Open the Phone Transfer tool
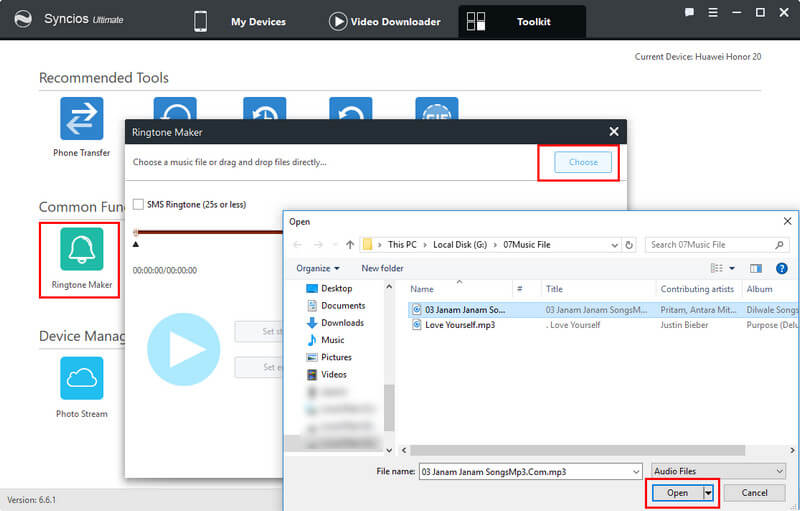This screenshot has height=511, width=800. [x=82, y=118]
